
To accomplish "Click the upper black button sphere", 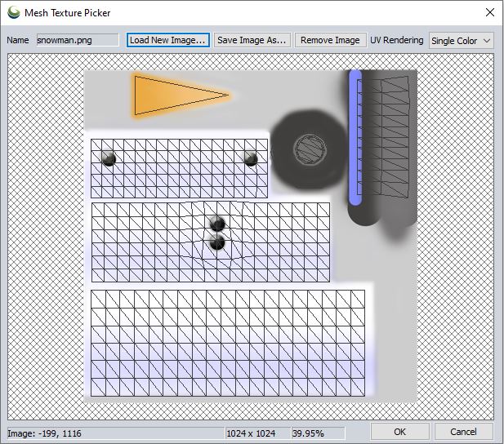I will point(217,224).
